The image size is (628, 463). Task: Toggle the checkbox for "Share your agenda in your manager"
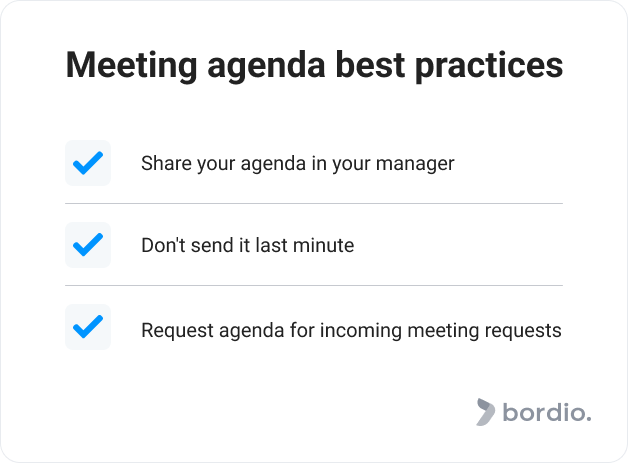click(x=88, y=163)
